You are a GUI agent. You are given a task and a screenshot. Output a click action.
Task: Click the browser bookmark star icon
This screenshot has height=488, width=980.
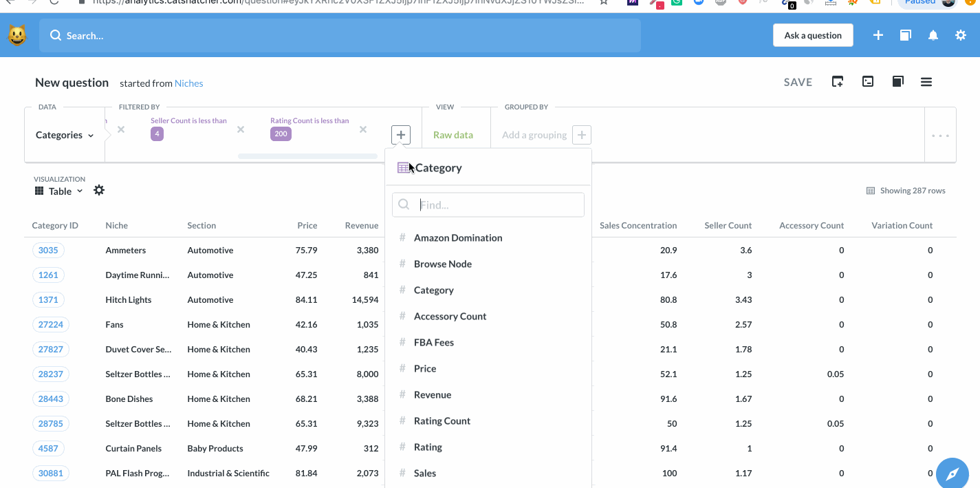pos(603,3)
